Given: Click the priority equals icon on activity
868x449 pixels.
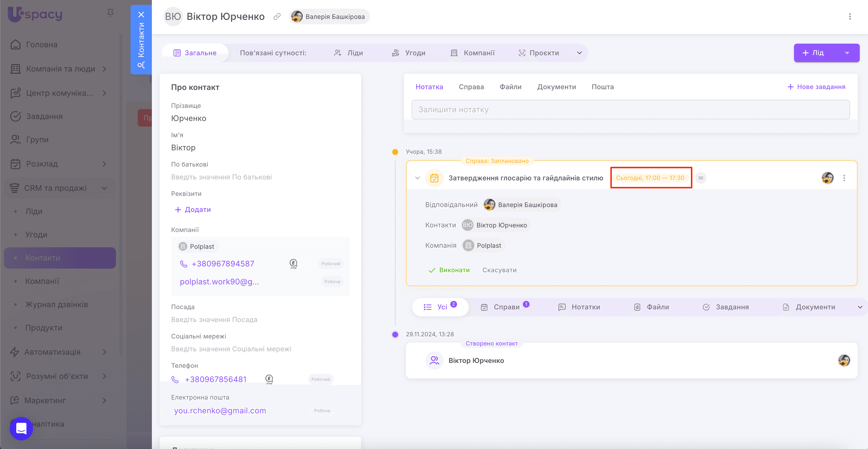Looking at the screenshot, I should pyautogui.click(x=701, y=178).
